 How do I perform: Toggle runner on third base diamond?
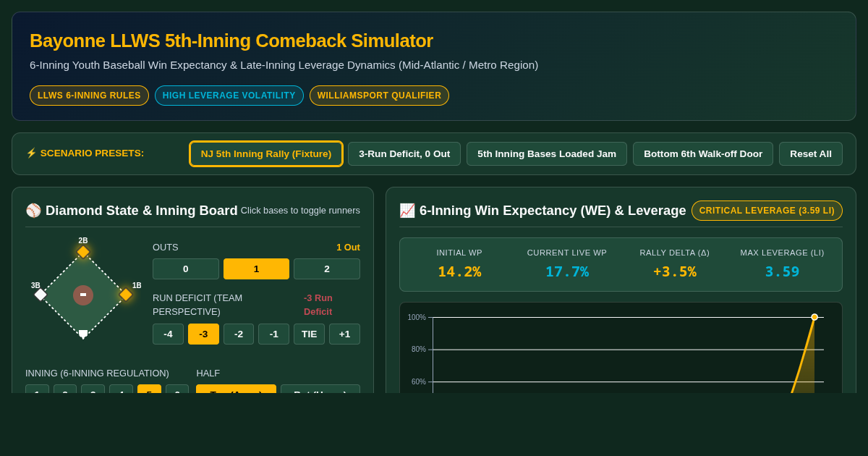click(41, 295)
